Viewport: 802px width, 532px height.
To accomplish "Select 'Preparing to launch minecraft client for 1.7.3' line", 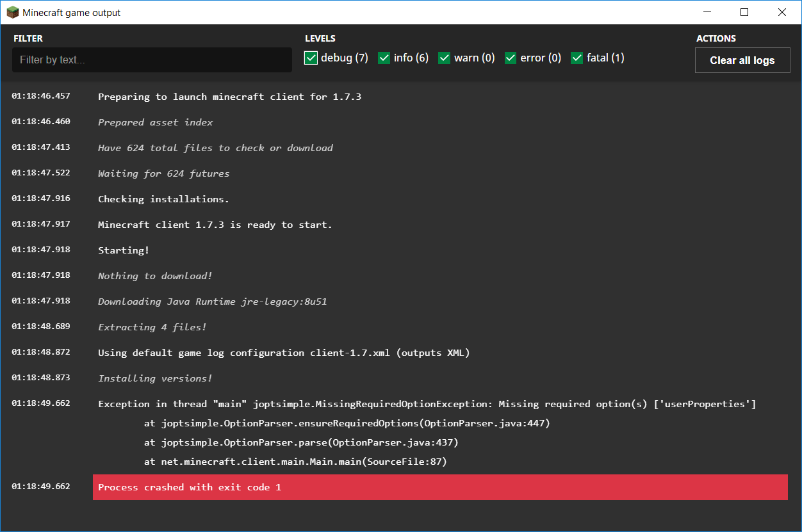I will [229, 97].
